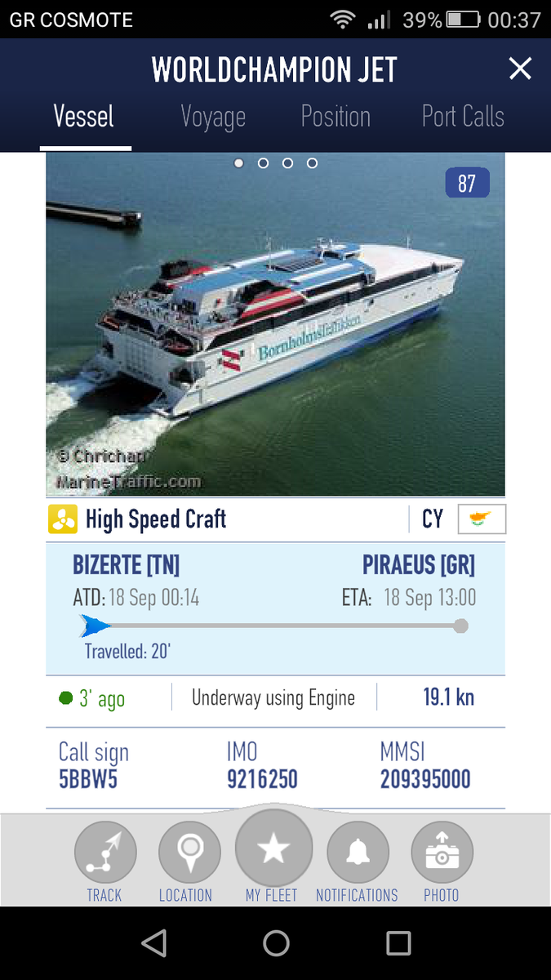Go to the Port Calls tab
Image resolution: width=551 pixels, height=980 pixels.
(463, 117)
